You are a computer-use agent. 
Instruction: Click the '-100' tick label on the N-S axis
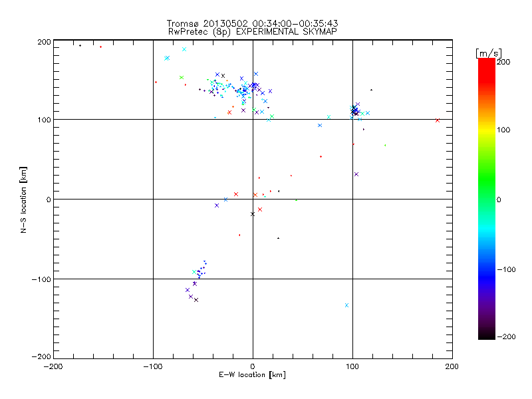41,279
